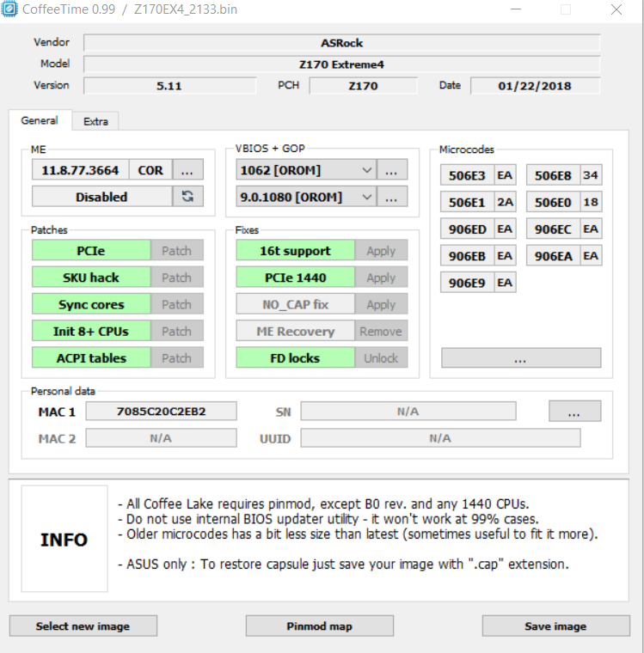This screenshot has width=644, height=653.
Task: Select the 906EC microcode entry
Action: tap(564, 229)
